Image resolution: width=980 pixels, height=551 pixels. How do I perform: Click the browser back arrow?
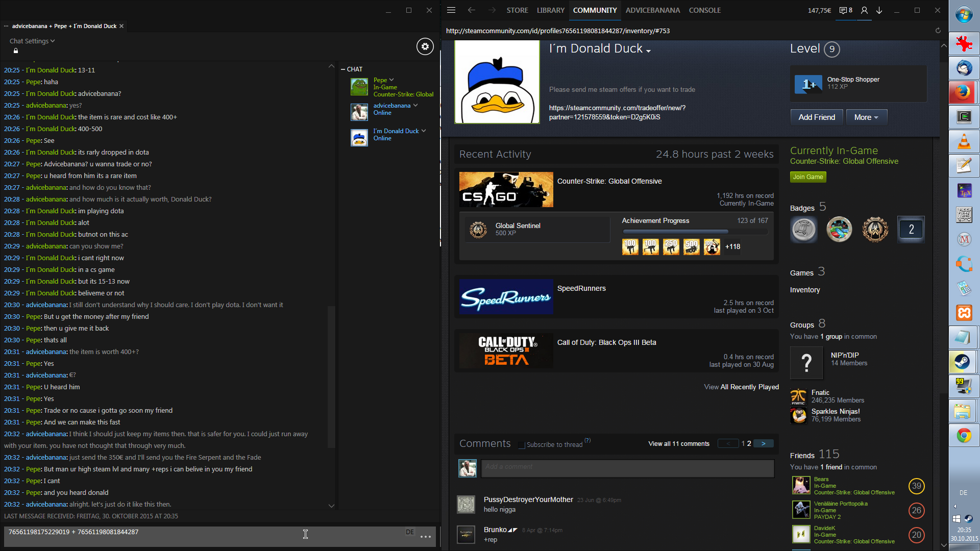471,10
